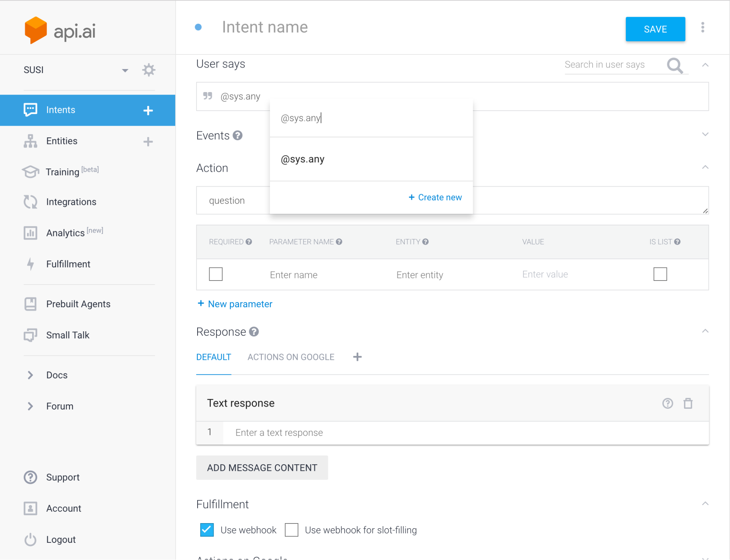Viewport: 730px width, 560px height.
Task: Click the search magnifier in User says
Action: tap(674, 65)
